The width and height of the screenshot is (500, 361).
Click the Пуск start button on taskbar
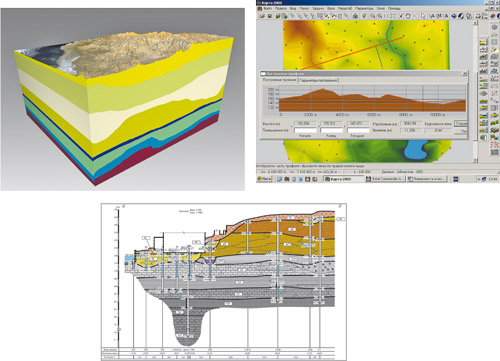pos(264,179)
